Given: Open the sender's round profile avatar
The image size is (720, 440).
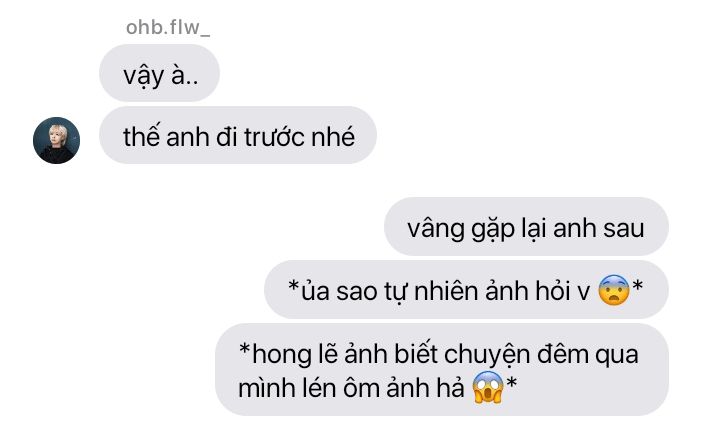Looking at the screenshot, I should 56,140.
